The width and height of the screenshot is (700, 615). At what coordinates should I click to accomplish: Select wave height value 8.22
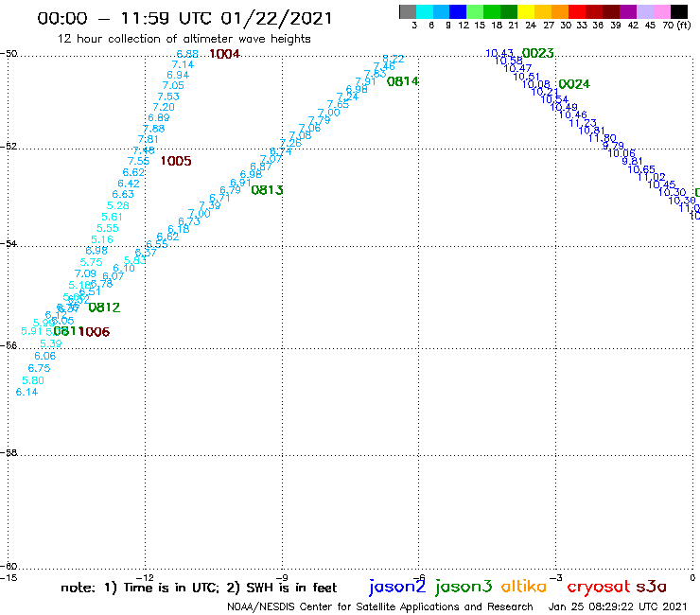click(394, 59)
